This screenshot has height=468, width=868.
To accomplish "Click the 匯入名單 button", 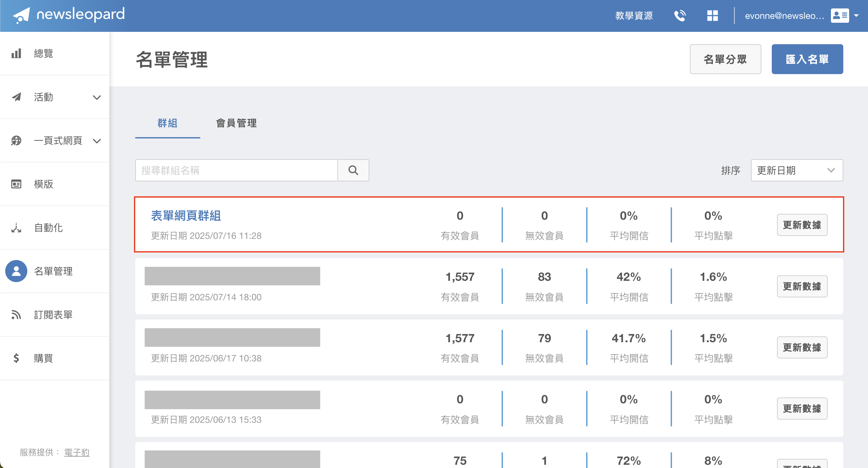I will [x=807, y=59].
